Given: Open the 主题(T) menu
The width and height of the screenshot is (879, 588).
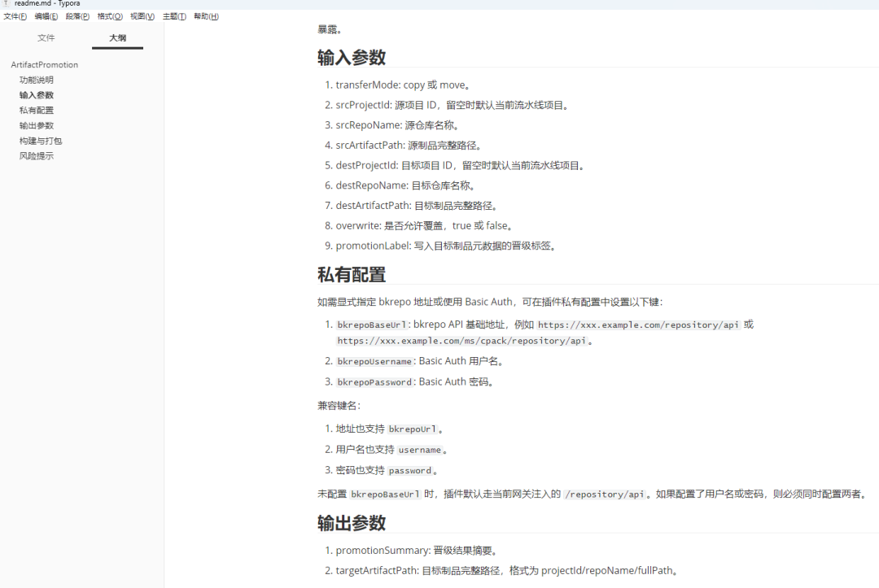Looking at the screenshot, I should coord(174,16).
